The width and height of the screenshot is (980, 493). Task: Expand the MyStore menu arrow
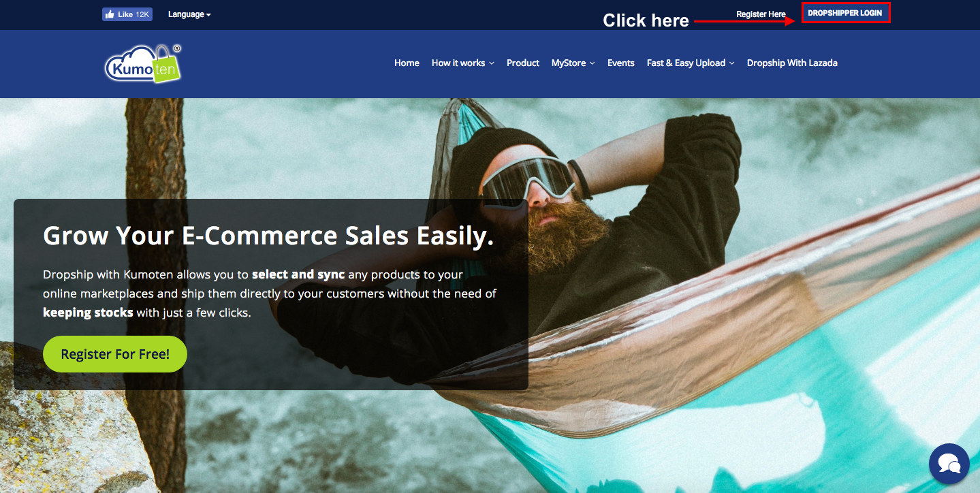click(x=592, y=63)
